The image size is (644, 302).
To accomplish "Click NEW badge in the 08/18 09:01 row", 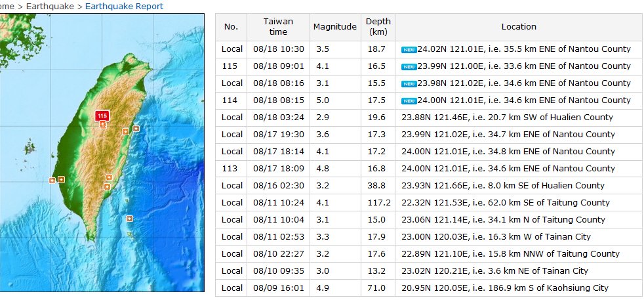I will click(x=409, y=66).
